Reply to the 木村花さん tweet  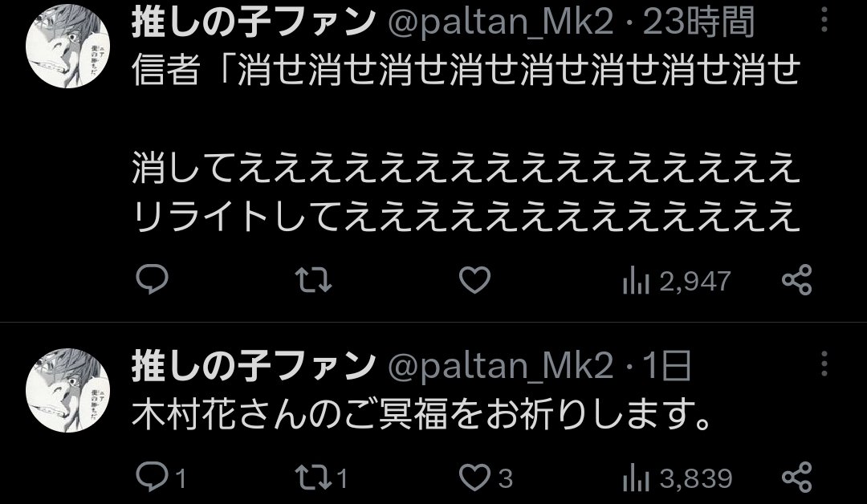pyautogui.click(x=161, y=477)
